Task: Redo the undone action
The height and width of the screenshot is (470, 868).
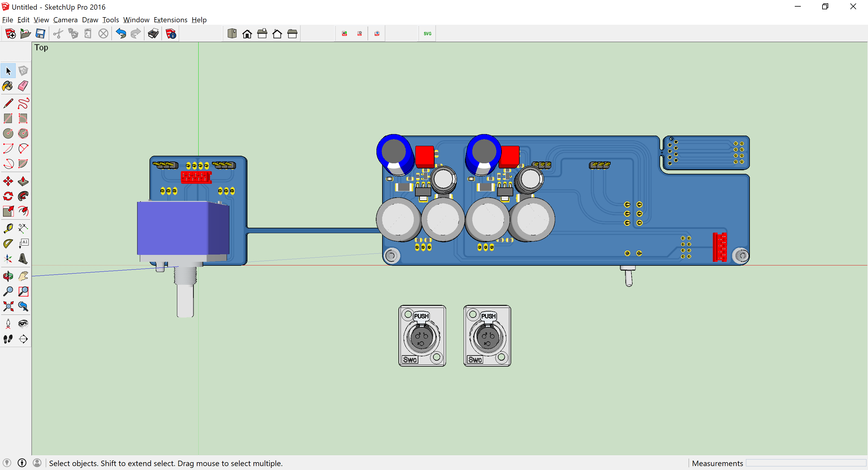Action: [x=135, y=34]
